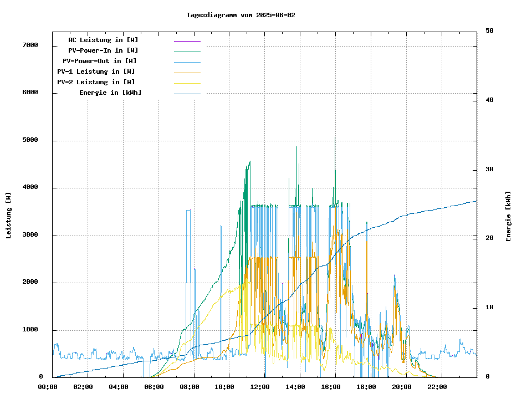Click the 22:00 time axis label
532x399 pixels.
click(437, 387)
